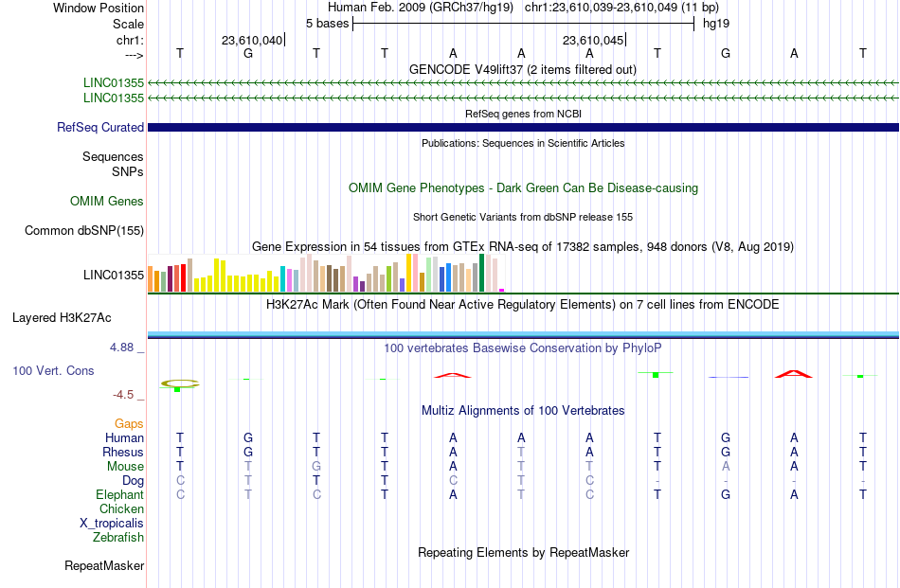Screen dimensions: 900x588
Task: Click the 23,610,040 coordinate marker
Action: [x=252, y=40]
